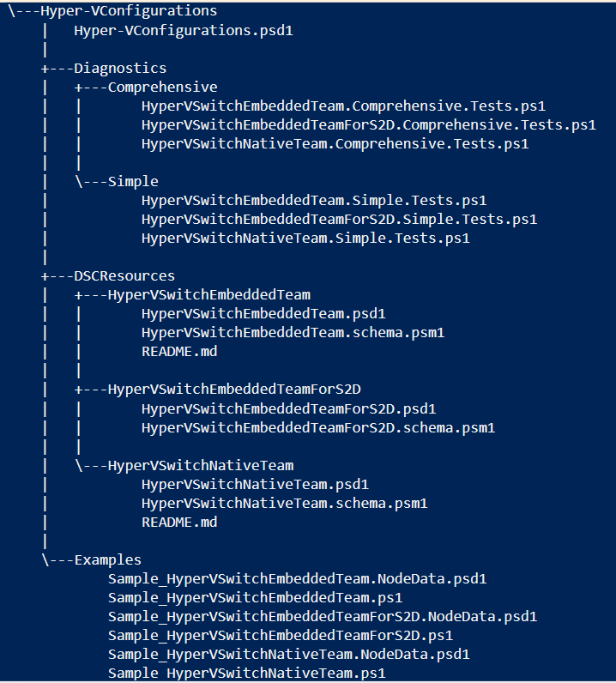This screenshot has width=616, height=683.
Task: Click the DSCResources folder
Action: pyautogui.click(x=124, y=276)
